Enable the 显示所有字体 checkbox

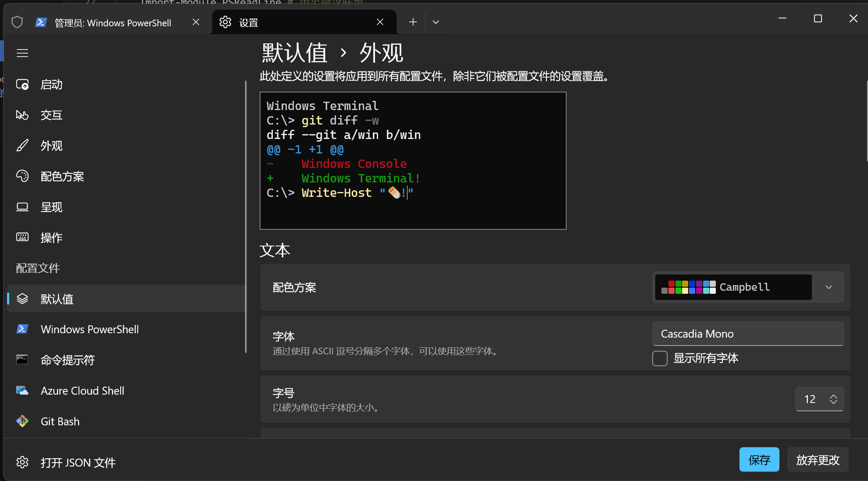pos(660,358)
